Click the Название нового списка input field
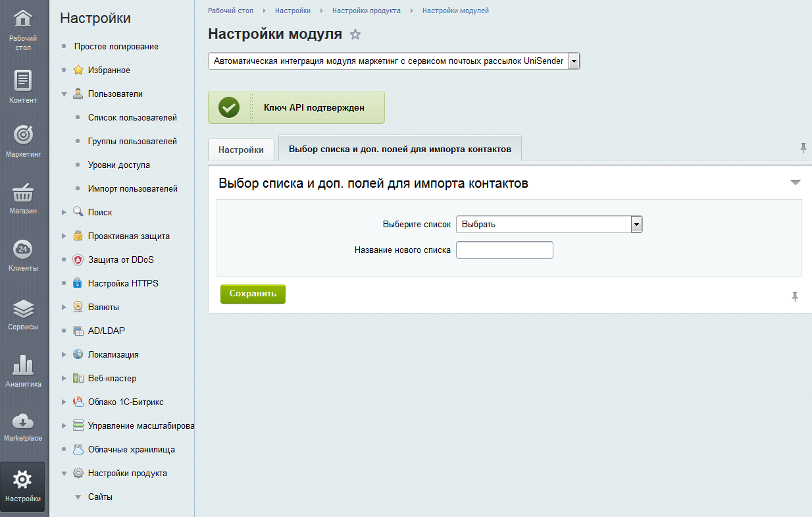 [x=504, y=250]
